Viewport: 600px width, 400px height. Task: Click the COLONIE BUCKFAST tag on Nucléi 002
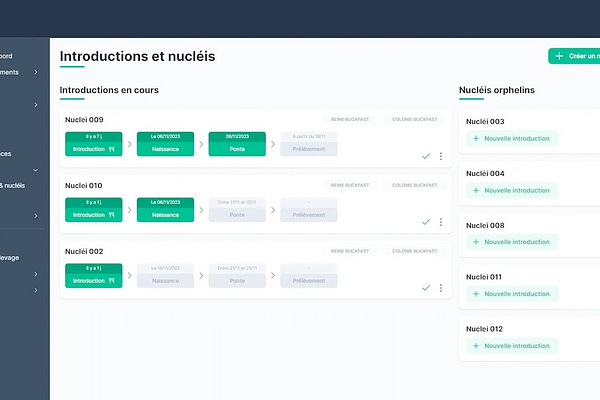(414, 251)
